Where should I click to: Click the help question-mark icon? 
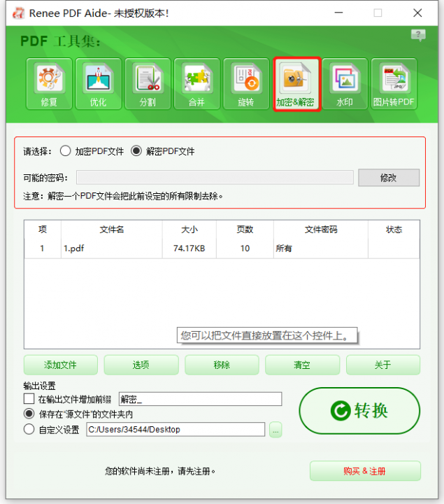(418, 35)
